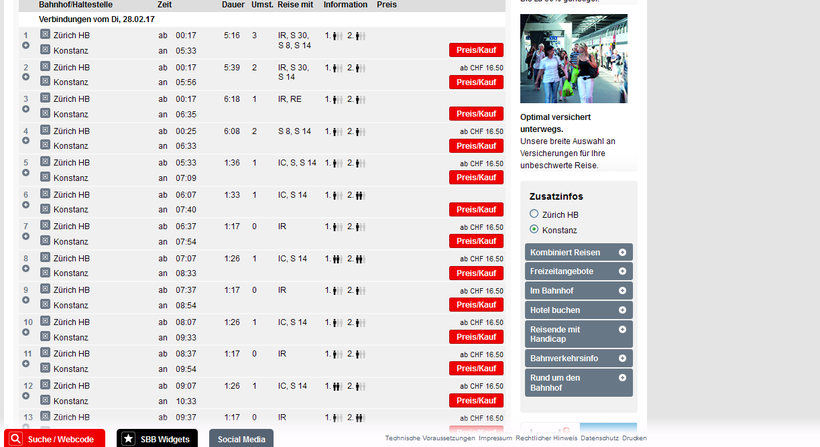Expand the Hotel buchen section

(x=578, y=310)
